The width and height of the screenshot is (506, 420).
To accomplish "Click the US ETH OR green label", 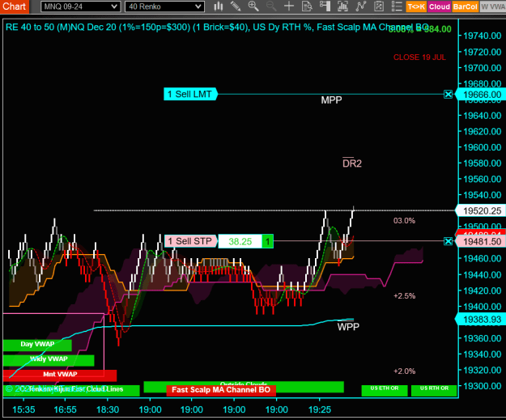I will (x=385, y=390).
